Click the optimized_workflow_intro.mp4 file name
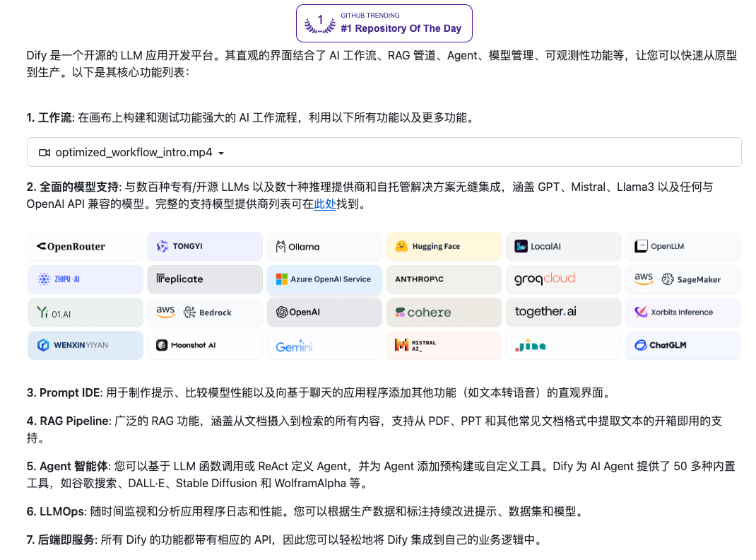The width and height of the screenshot is (756, 560). [x=134, y=153]
